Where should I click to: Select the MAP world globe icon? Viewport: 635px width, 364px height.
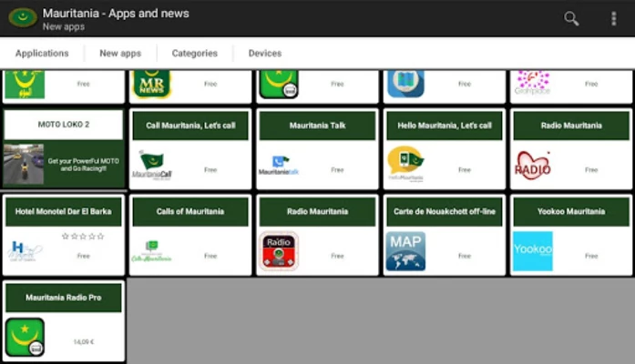(x=405, y=251)
